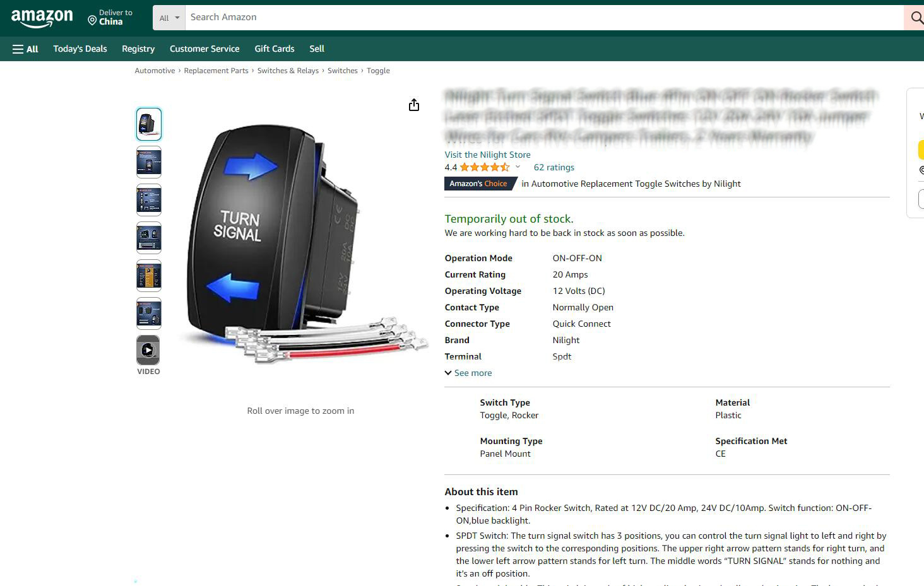
Task: Click the Amazon logo
Action: click(x=42, y=18)
